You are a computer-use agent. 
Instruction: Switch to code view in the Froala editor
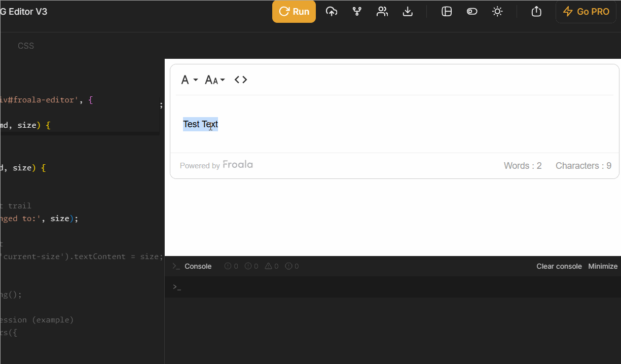point(240,80)
